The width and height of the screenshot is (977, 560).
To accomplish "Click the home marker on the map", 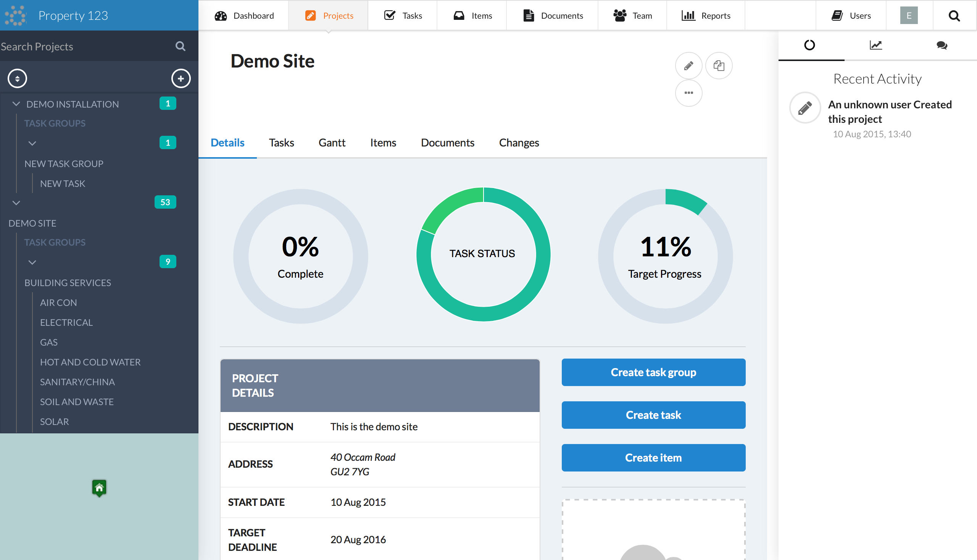I will click(99, 488).
